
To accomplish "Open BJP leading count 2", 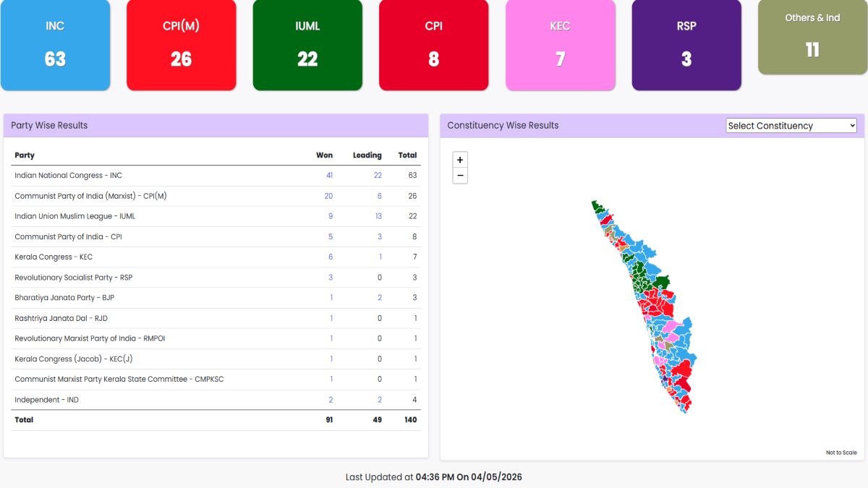I will 380,298.
